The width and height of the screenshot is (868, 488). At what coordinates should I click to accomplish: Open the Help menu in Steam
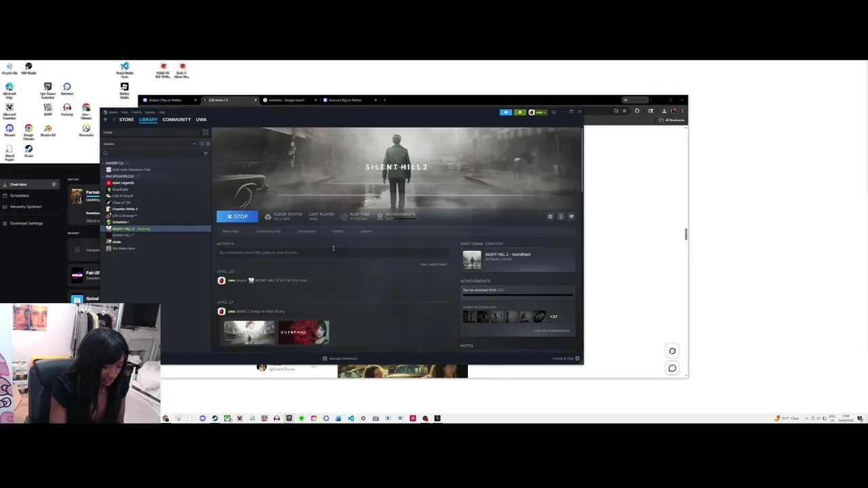point(161,112)
